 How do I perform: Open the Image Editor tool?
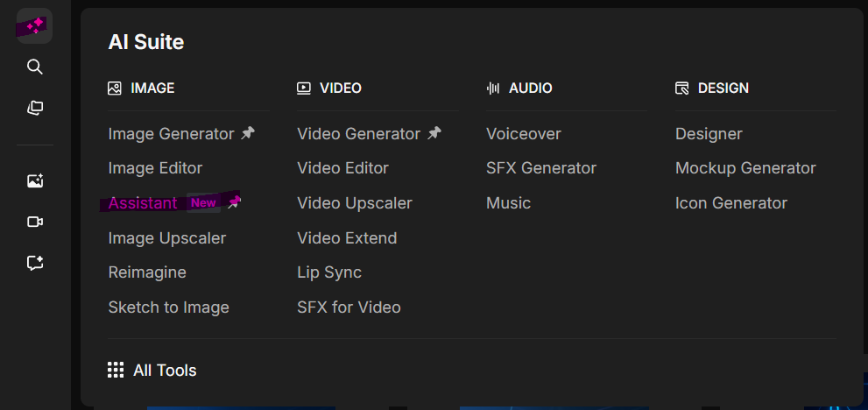click(155, 168)
